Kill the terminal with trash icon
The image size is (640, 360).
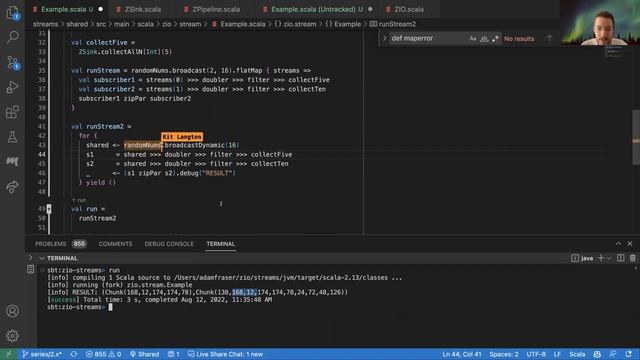click(632, 258)
